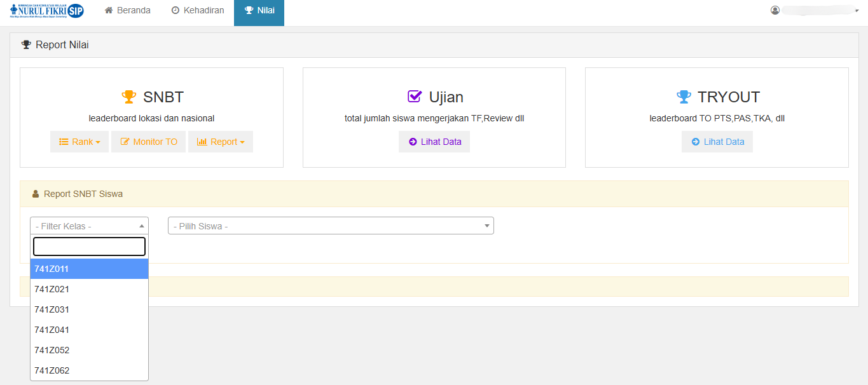Select the Nilai tab
The height and width of the screenshot is (385, 868).
259,11
